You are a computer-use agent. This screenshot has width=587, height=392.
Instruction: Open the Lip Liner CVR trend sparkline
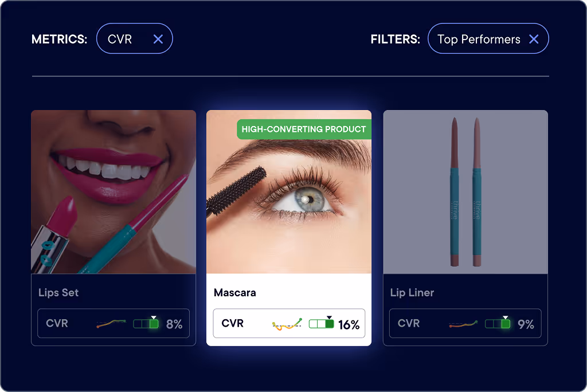pyautogui.click(x=463, y=324)
